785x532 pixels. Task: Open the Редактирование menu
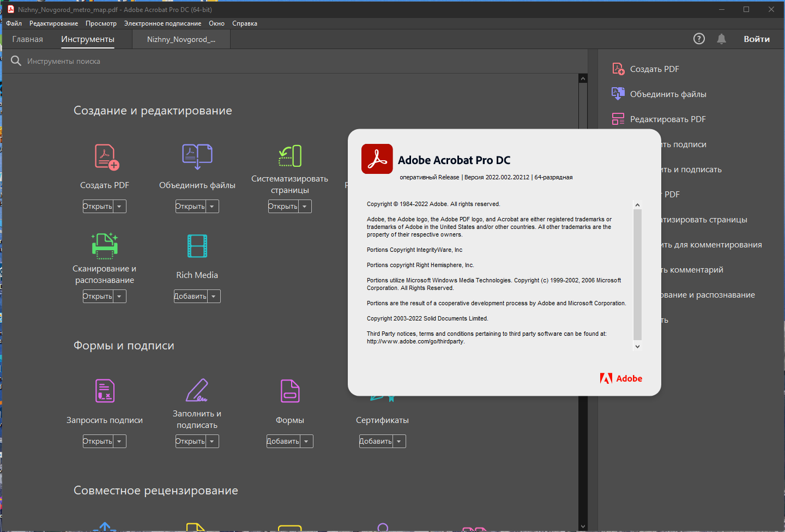tap(53, 23)
